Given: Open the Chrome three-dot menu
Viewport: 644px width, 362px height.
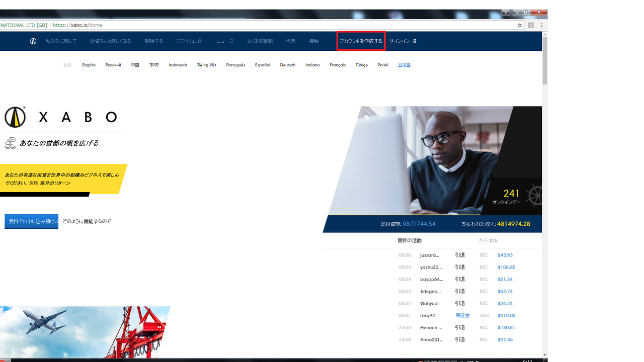Looking at the screenshot, I should click(x=542, y=25).
